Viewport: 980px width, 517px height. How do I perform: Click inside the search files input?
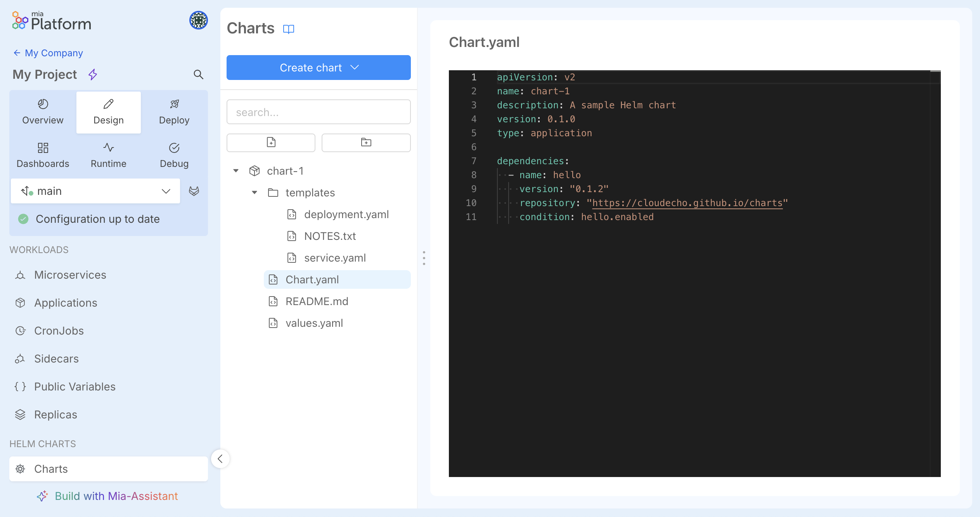click(x=318, y=112)
